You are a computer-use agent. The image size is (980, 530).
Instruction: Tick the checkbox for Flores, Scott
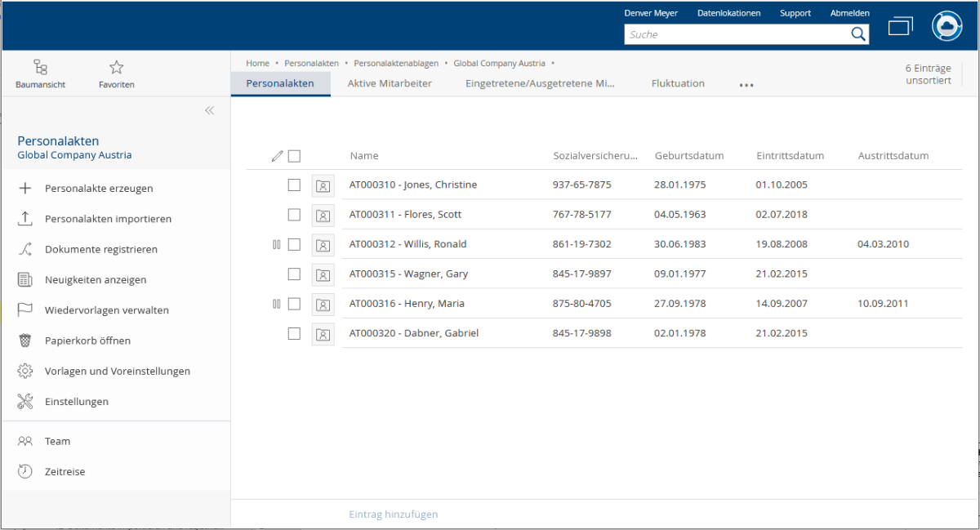pyautogui.click(x=294, y=215)
